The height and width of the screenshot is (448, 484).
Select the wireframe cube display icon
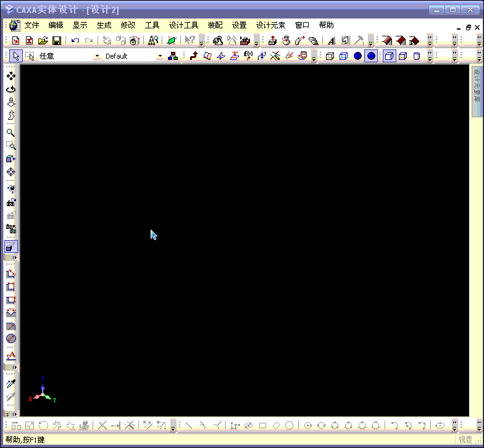[330, 56]
